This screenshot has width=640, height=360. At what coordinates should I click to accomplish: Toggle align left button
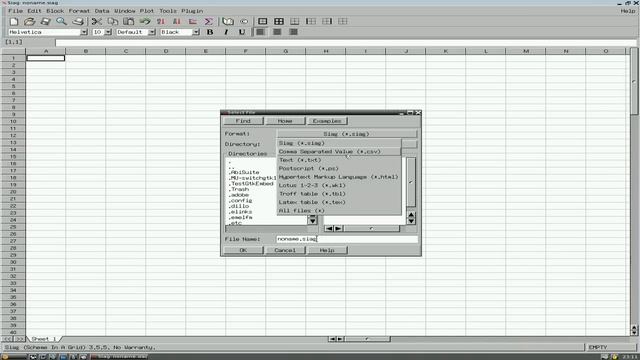(260, 32)
